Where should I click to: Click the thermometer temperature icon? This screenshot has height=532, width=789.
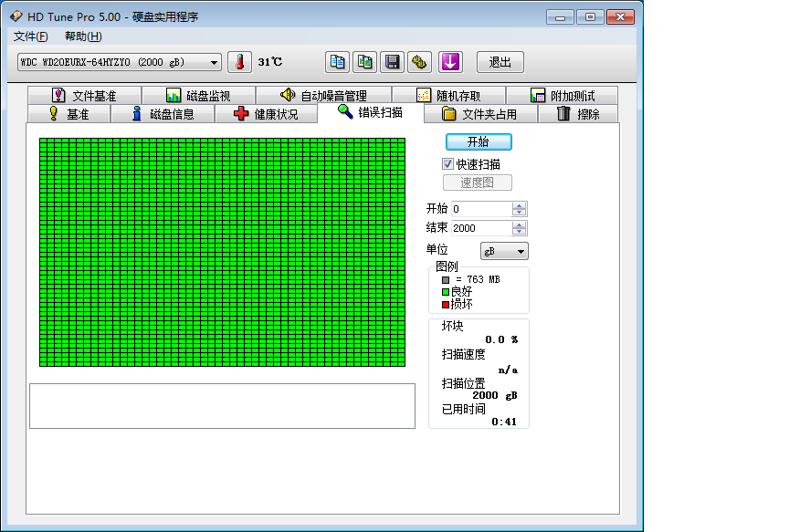239,62
